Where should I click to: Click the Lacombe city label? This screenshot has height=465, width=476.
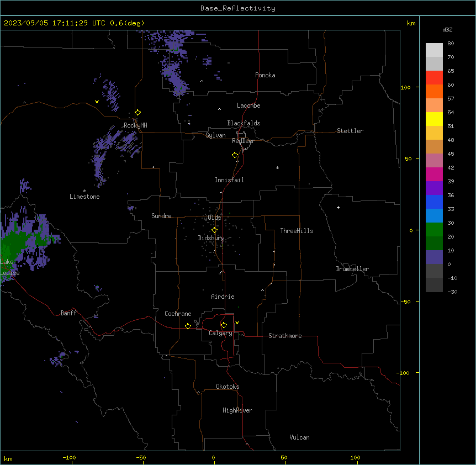(248, 105)
